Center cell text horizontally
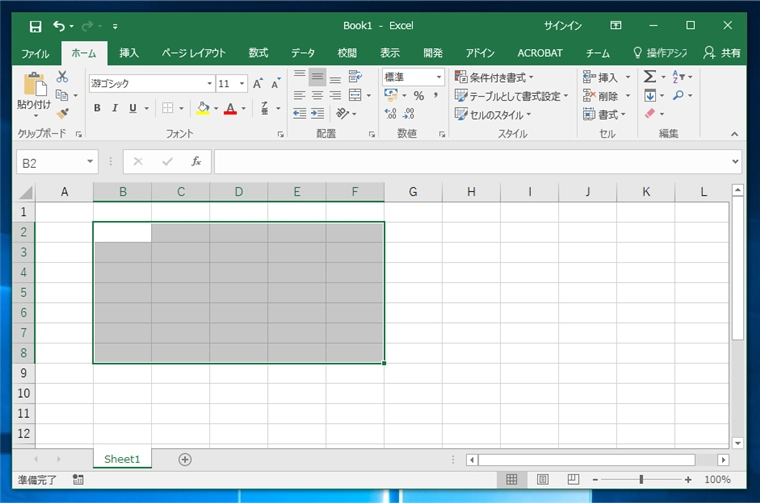This screenshot has height=503, width=760. [317, 95]
